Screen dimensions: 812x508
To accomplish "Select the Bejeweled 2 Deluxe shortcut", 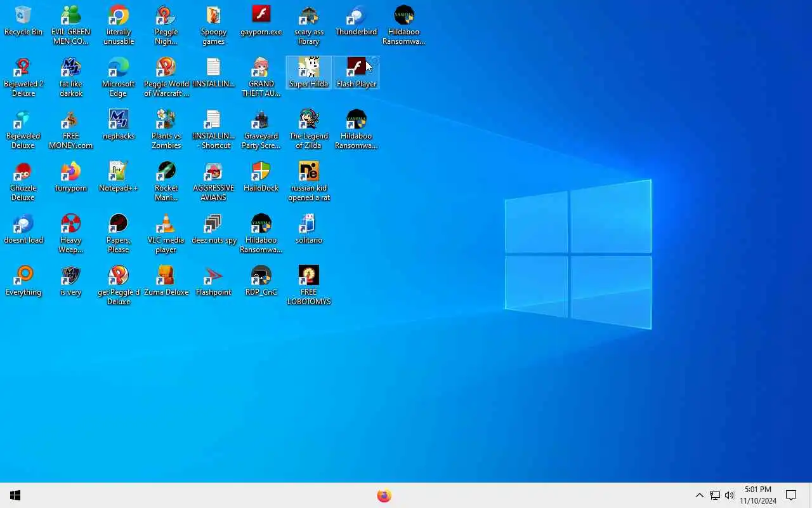I will [23, 77].
